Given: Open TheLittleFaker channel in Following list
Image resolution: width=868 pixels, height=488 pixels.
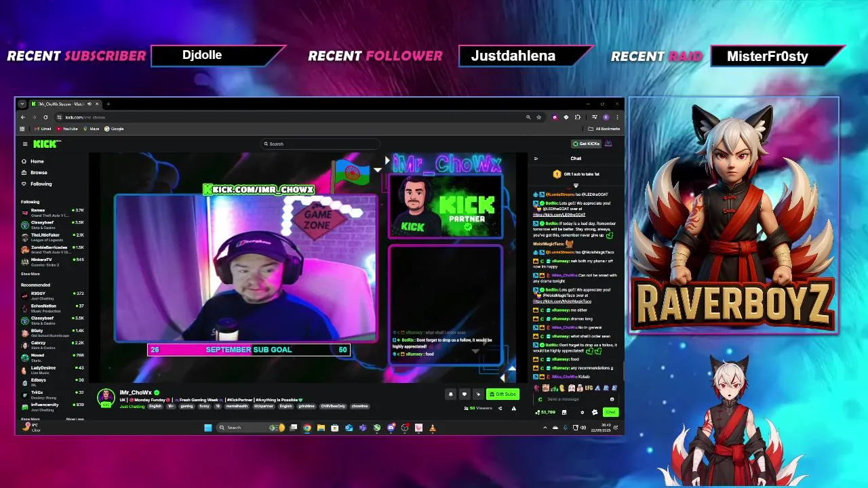Looking at the screenshot, I should 52,237.
